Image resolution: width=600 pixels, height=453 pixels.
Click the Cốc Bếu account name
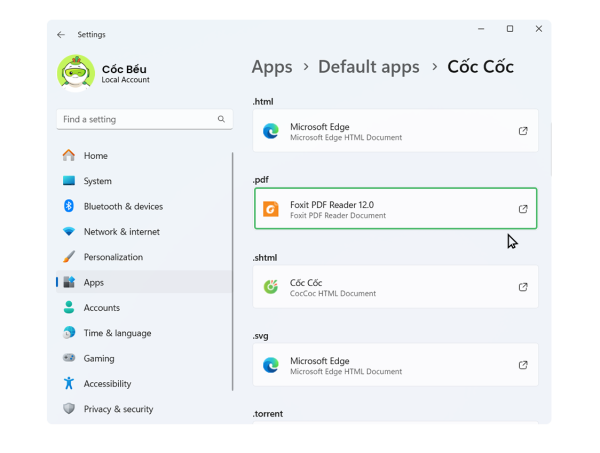(x=124, y=69)
